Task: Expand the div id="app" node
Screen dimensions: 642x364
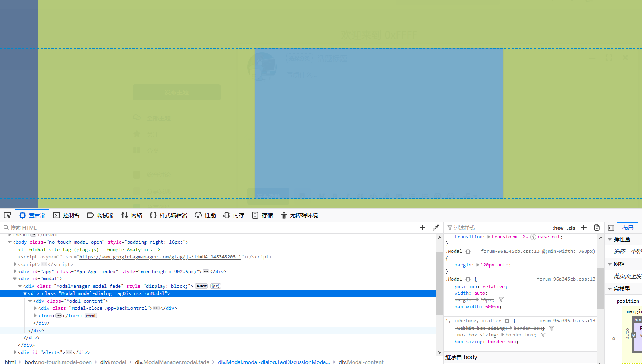Action: (x=15, y=272)
